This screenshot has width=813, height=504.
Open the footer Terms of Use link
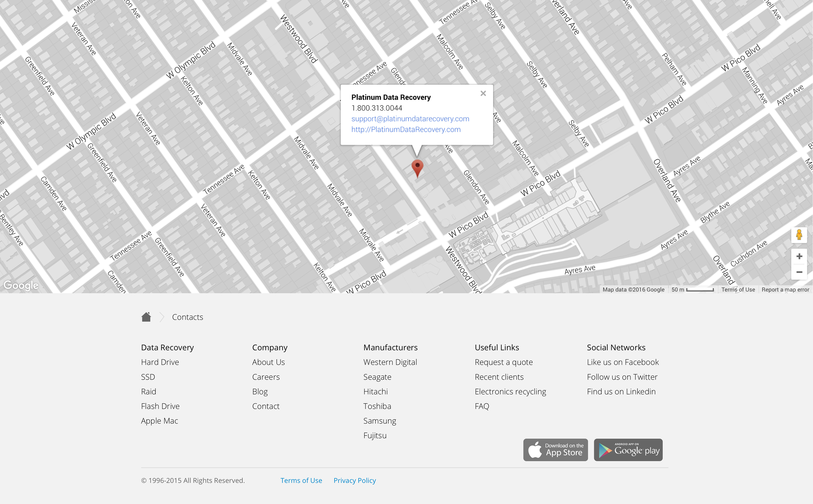[301, 480]
